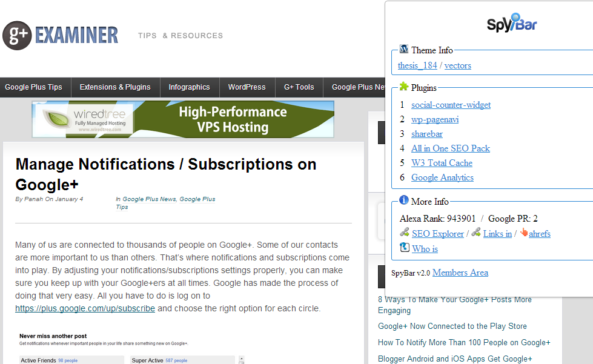Open the Who is lookup link
This screenshot has width=593, height=364.
pyautogui.click(x=425, y=249)
